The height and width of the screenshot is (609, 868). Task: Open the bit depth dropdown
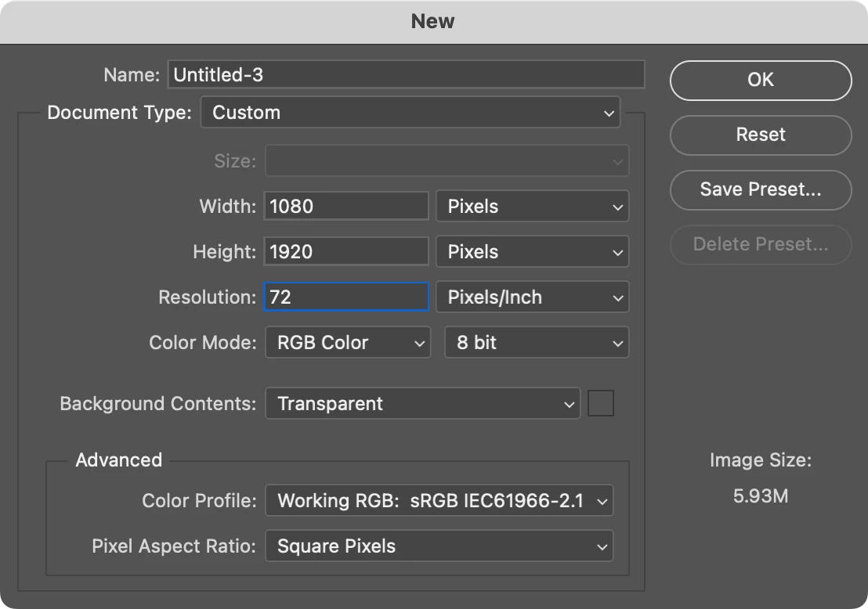[536, 343]
